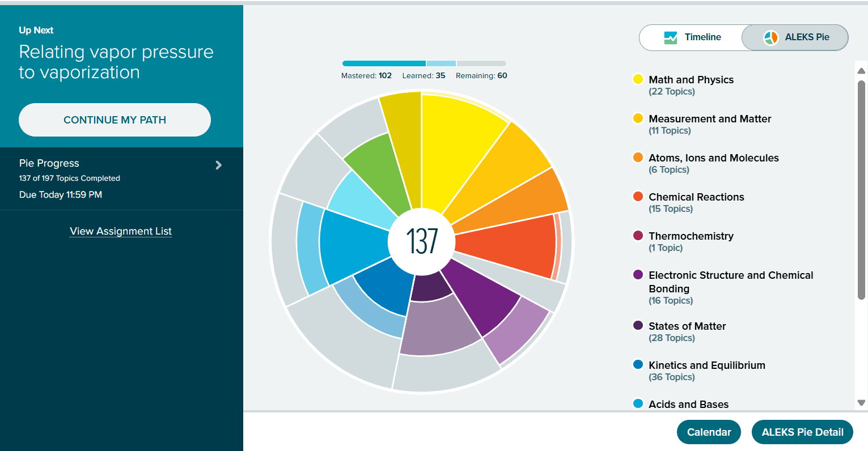The height and width of the screenshot is (451, 868).
Task: Open the Calendar
Action: coord(709,432)
